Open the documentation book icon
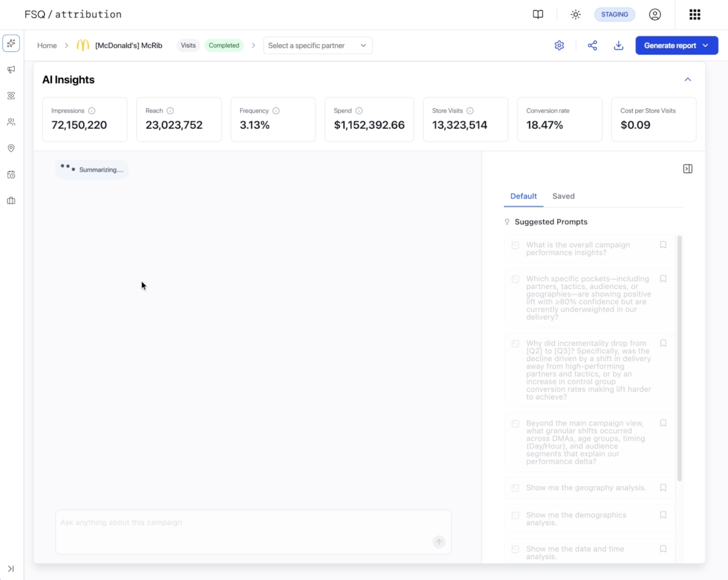This screenshot has width=728, height=580. [x=538, y=14]
